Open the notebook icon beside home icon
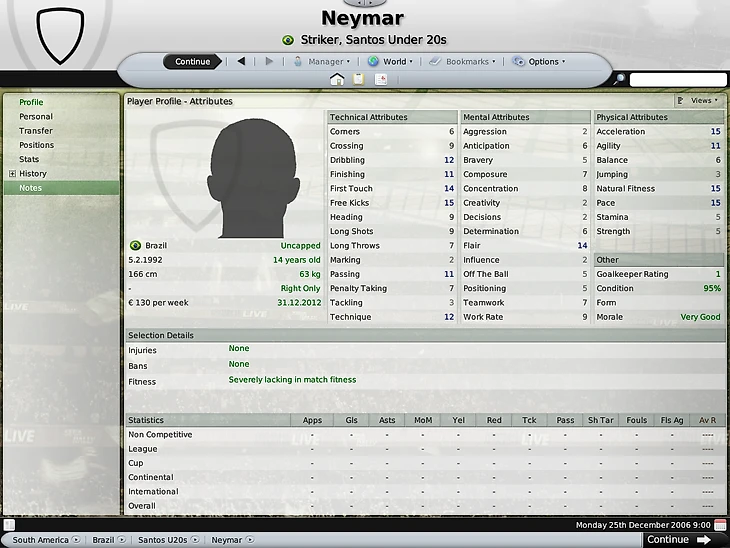730x548 pixels. tap(358, 80)
